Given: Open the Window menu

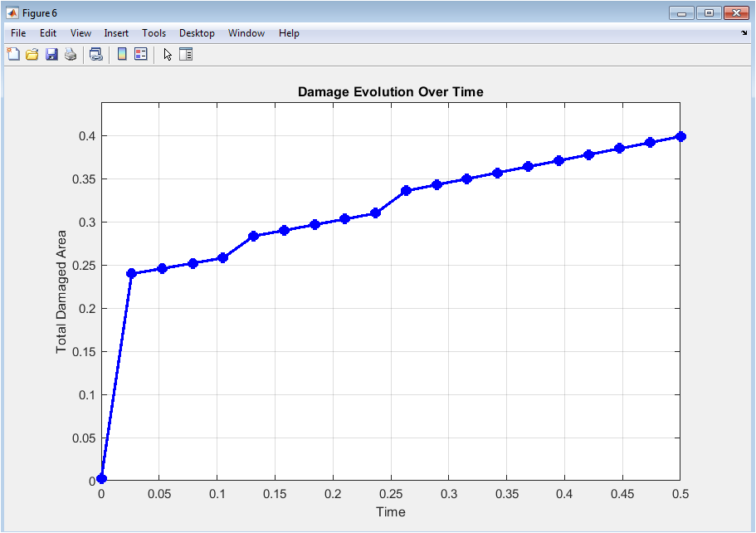Looking at the screenshot, I should click(246, 33).
